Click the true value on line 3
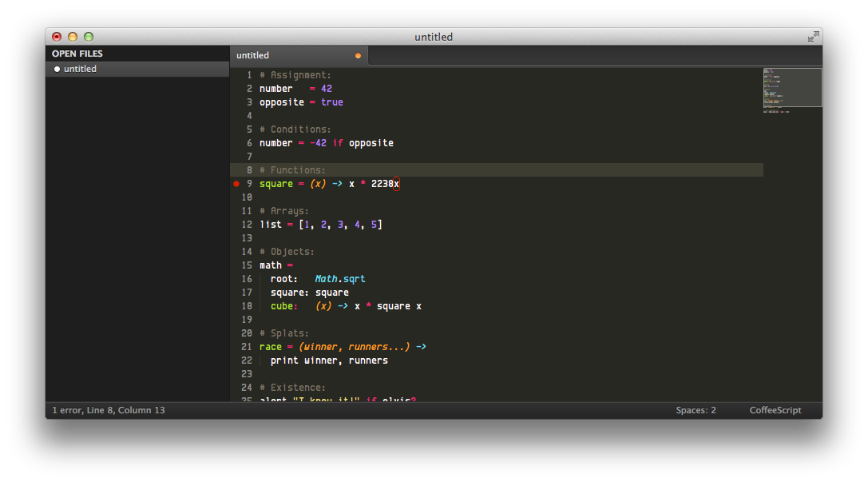The height and width of the screenshot is (482, 868). click(331, 102)
